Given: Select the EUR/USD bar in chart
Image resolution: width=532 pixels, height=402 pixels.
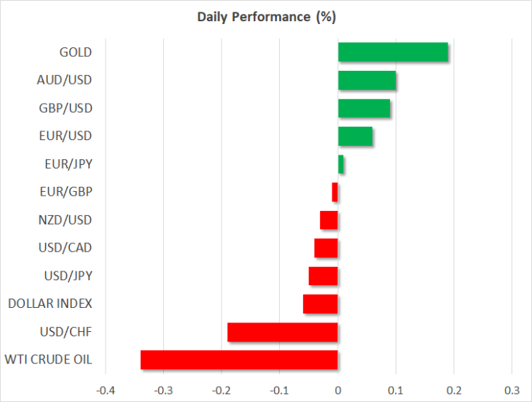Looking at the screenshot, I should (355, 136).
